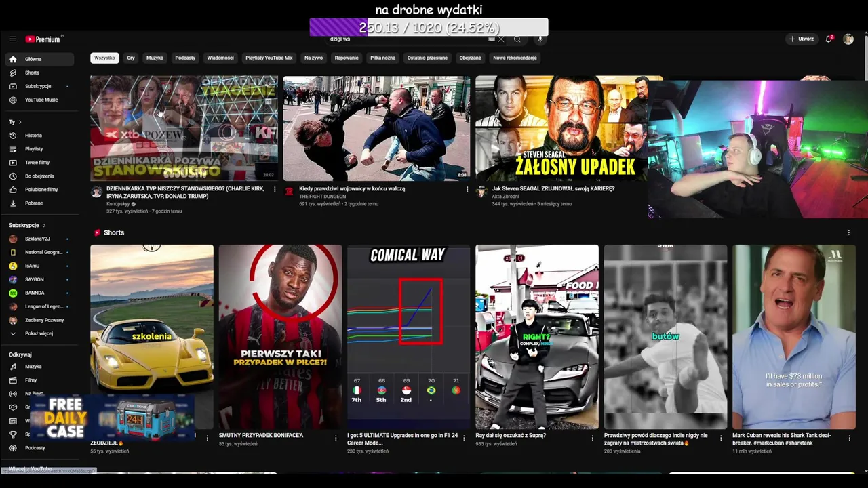Image resolution: width=868 pixels, height=488 pixels.
Task: Select the Podcasty filter chip
Action: (x=185, y=58)
